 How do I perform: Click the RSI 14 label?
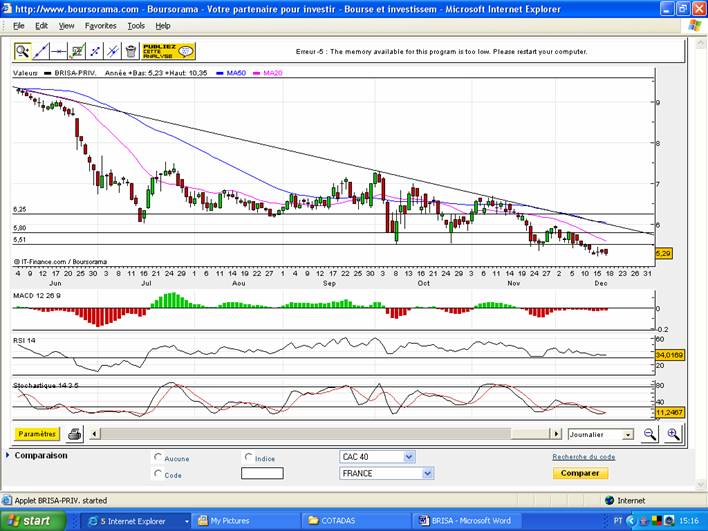click(x=24, y=340)
